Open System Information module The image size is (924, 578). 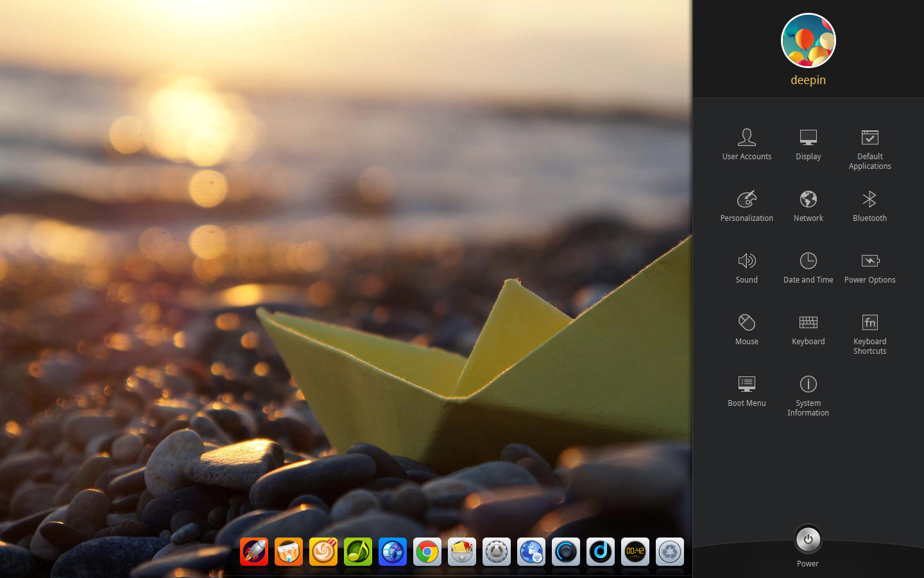click(x=808, y=396)
